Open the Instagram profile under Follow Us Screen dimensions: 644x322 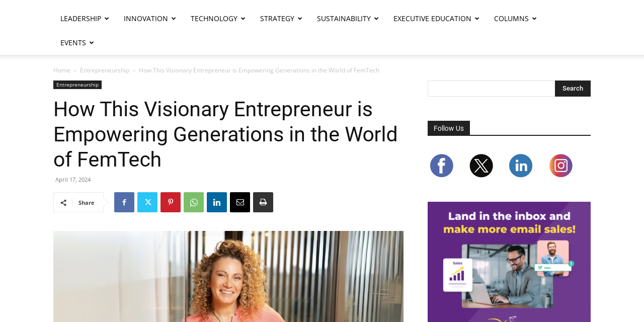pyautogui.click(x=561, y=165)
